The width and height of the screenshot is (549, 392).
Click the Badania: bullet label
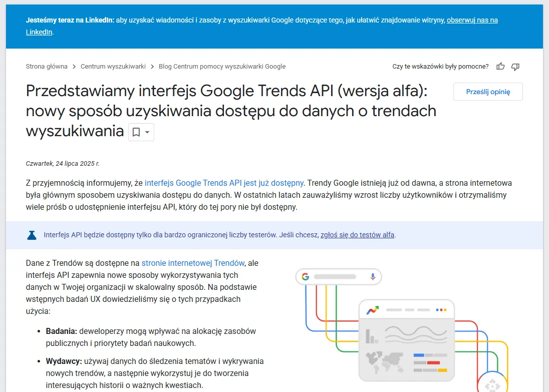(61, 331)
